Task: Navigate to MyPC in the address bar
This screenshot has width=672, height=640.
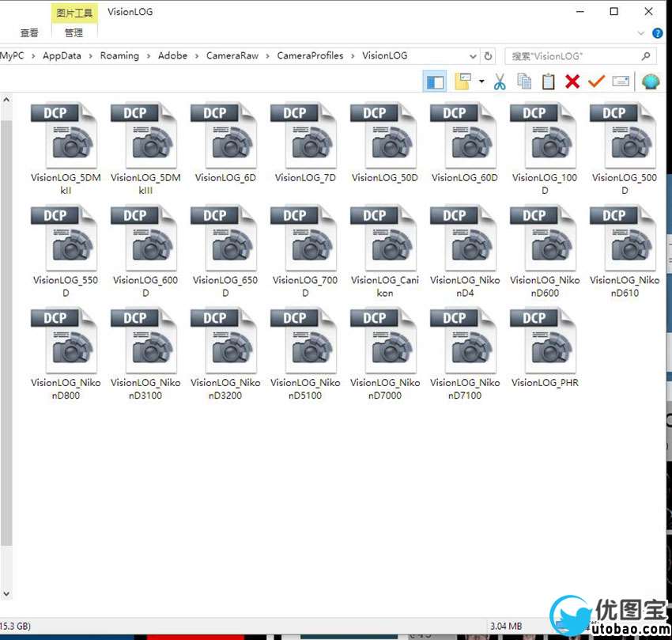Action: click(x=12, y=55)
